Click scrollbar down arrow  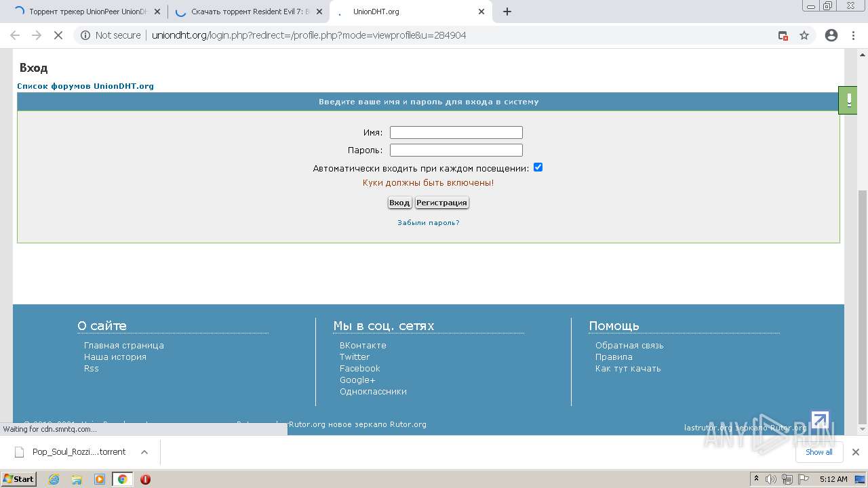pos(863,430)
